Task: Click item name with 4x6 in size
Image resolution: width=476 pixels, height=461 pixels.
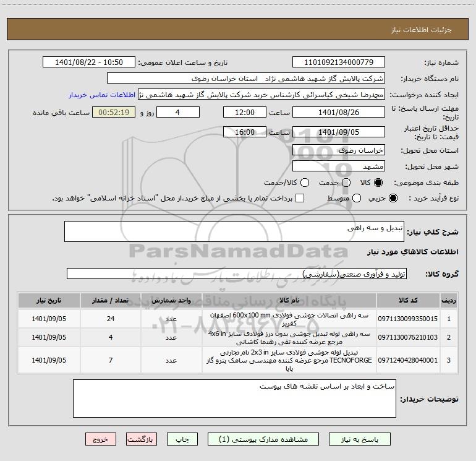Action: coord(289,338)
